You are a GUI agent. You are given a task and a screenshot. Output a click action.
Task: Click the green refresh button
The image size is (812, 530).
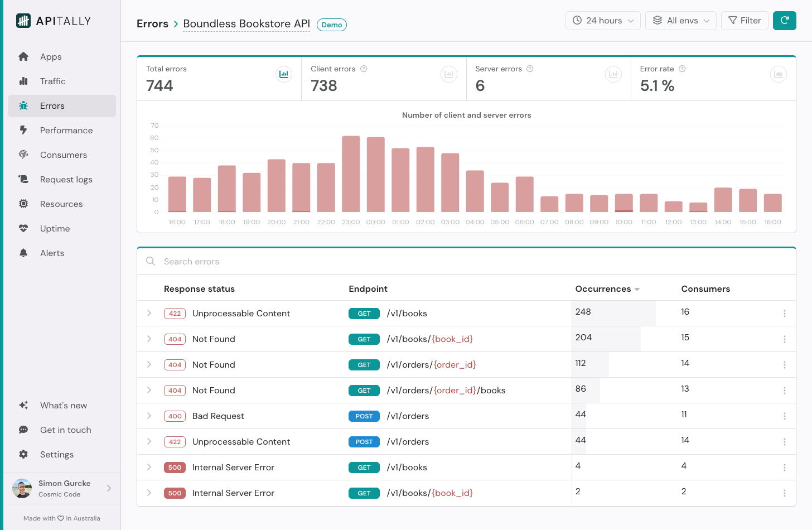point(784,21)
